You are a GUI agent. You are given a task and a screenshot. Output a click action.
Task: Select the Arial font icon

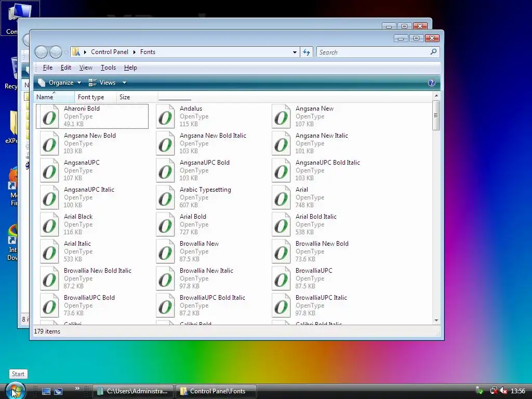[281, 197]
